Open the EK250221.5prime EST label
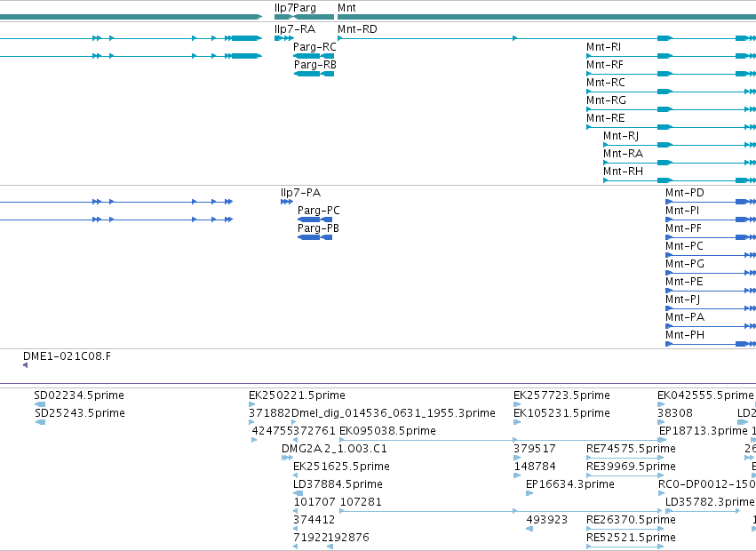Screen dimensions: 756x551 [297, 395]
